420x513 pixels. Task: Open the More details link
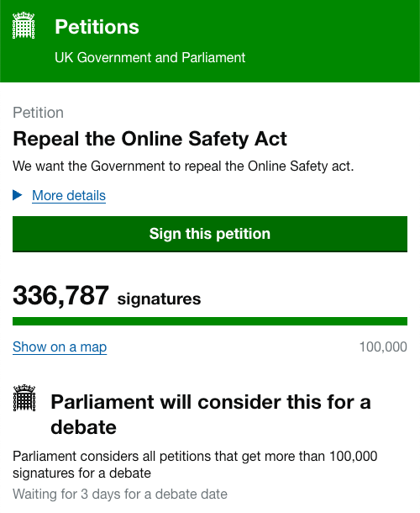click(69, 196)
